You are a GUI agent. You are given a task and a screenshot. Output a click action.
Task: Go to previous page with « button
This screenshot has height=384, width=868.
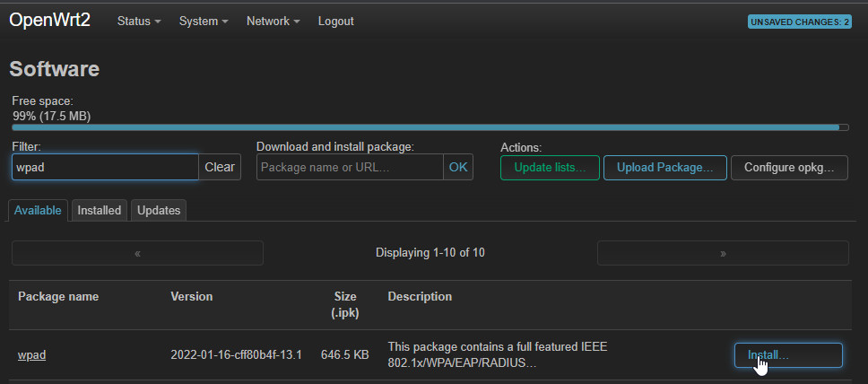pyautogui.click(x=137, y=253)
